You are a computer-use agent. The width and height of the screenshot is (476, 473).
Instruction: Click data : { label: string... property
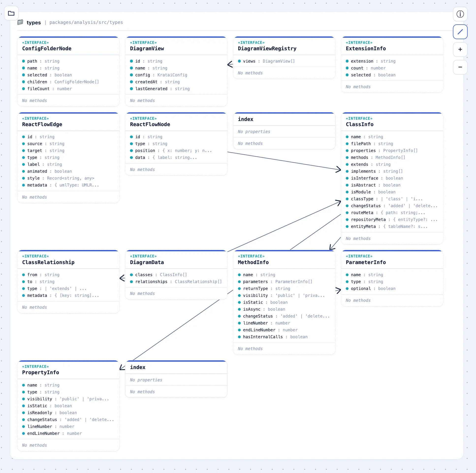(164, 157)
